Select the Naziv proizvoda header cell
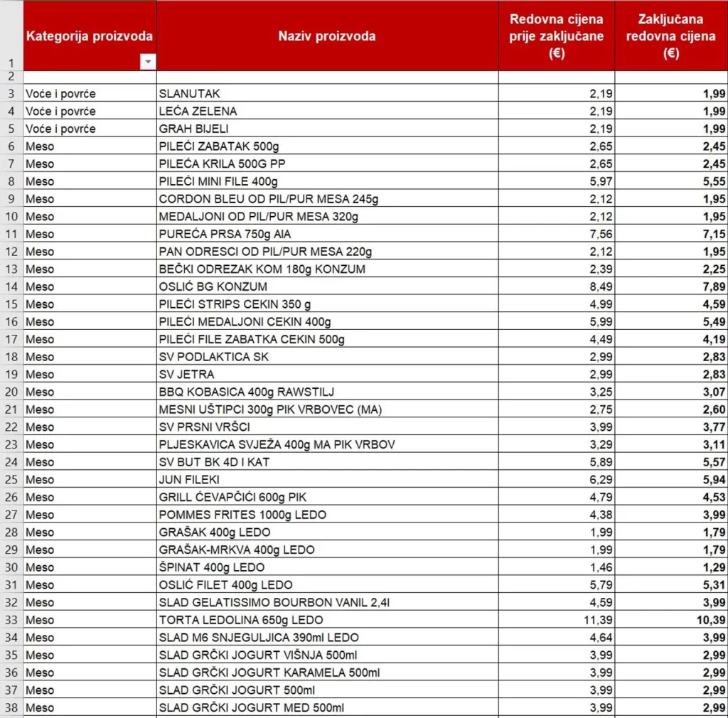Image resolution: width=728 pixels, height=718 pixels. coord(327,36)
